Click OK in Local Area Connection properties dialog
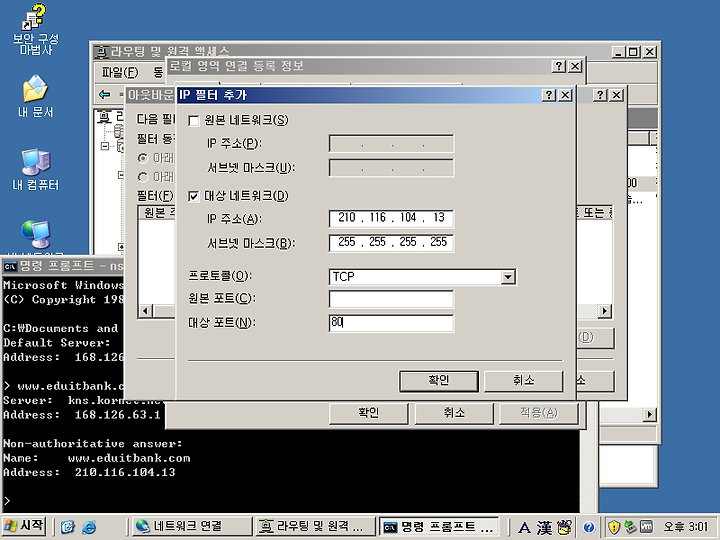Screen dimensions: 720x540 click(x=369, y=413)
